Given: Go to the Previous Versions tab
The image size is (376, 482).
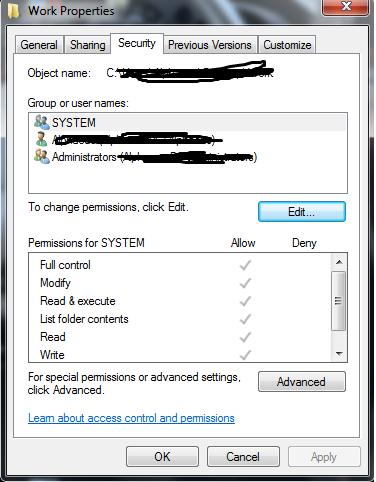Looking at the screenshot, I should pyautogui.click(x=210, y=45).
